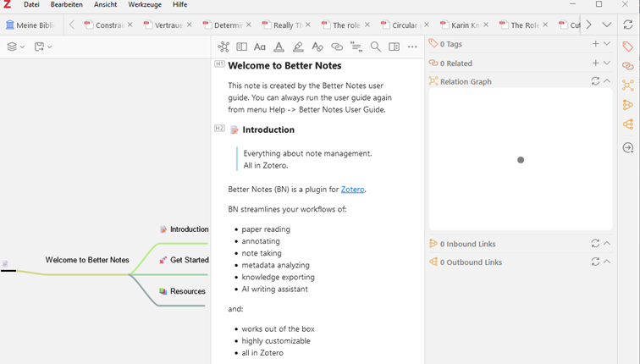Add a tag with the plus button
The image size is (640, 364).
[595, 44]
